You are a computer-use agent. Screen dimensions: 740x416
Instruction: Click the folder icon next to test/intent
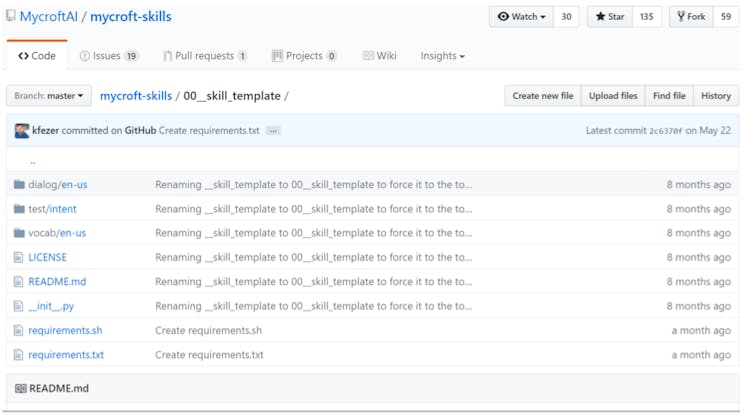(x=19, y=209)
